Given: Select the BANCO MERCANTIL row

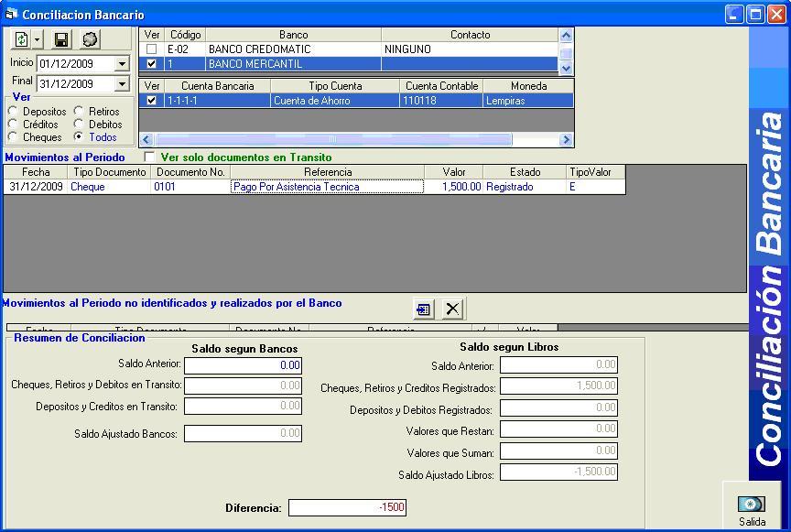Looking at the screenshot, I should [x=349, y=63].
